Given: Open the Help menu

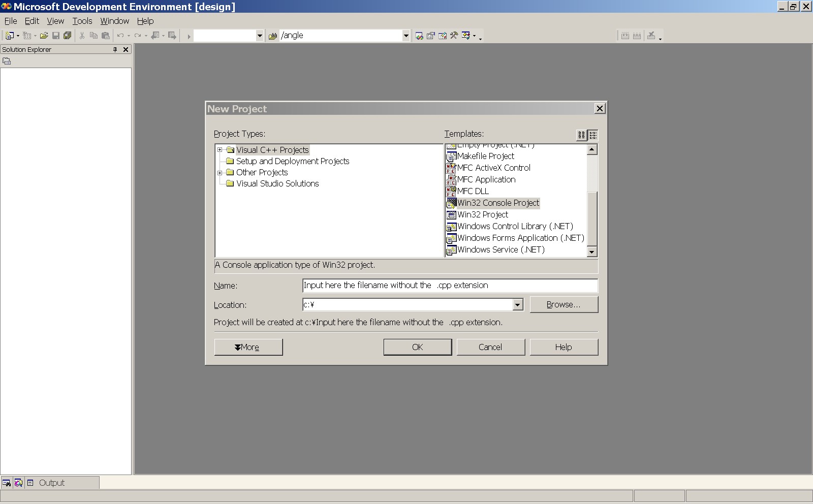Looking at the screenshot, I should pyautogui.click(x=145, y=21).
